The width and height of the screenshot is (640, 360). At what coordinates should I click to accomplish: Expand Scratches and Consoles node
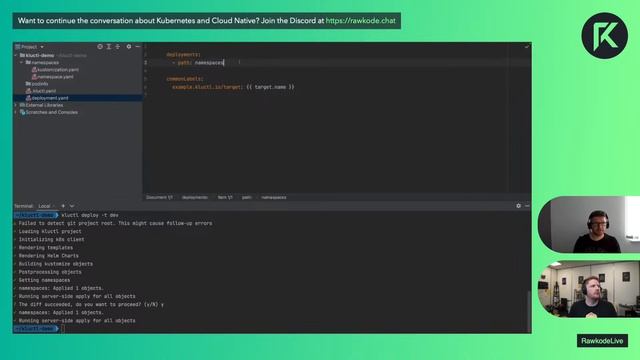click(16, 112)
